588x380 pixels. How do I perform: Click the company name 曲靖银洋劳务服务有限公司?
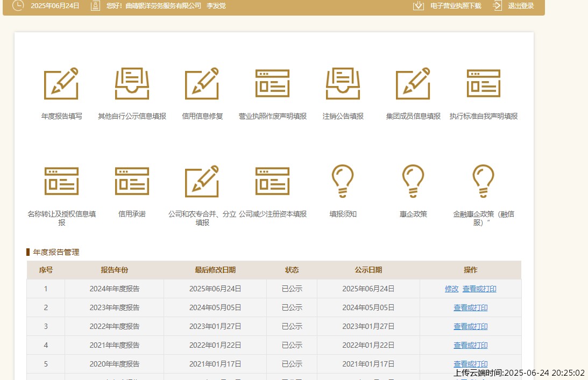coord(163,6)
